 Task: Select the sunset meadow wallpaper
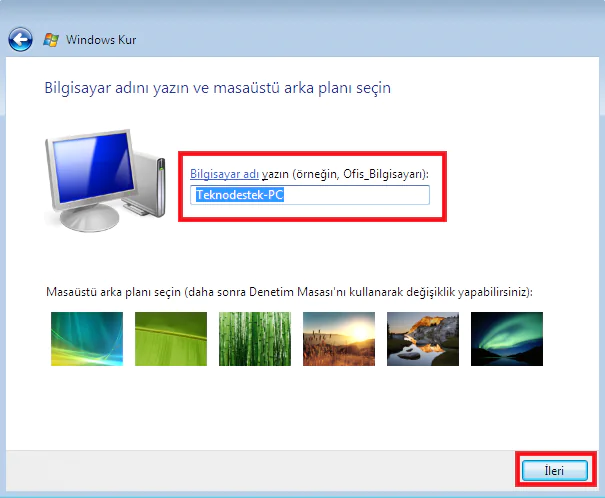tap(339, 339)
